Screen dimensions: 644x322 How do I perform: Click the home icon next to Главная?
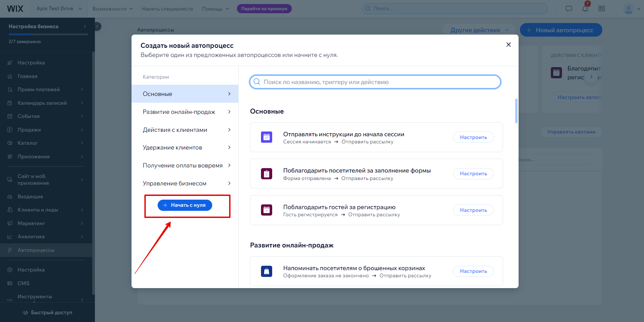(10, 76)
